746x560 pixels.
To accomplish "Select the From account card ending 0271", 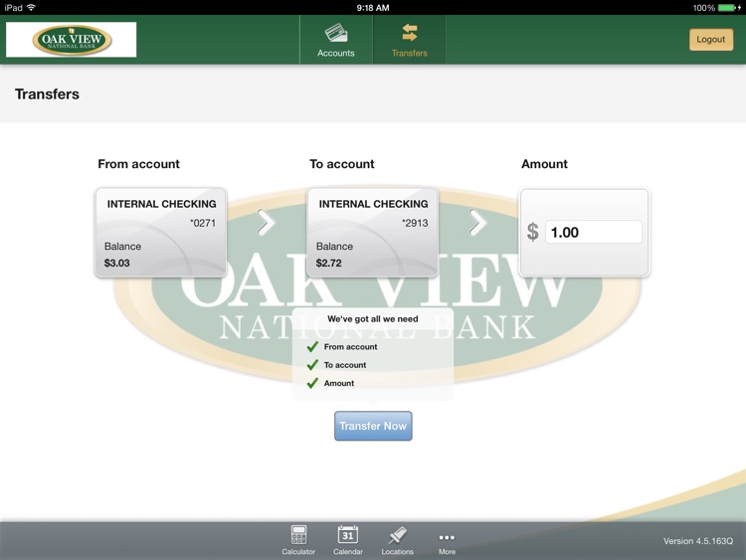I will tap(161, 232).
